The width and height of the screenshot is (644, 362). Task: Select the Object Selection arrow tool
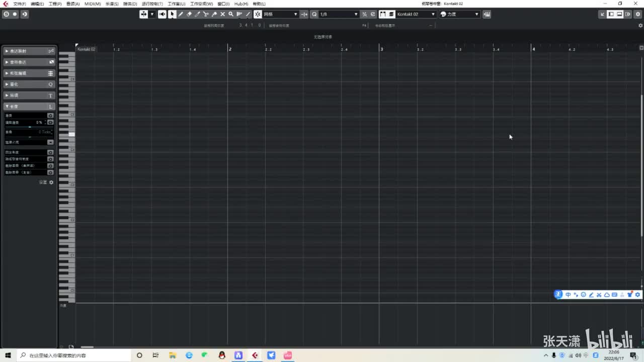pyautogui.click(x=172, y=14)
